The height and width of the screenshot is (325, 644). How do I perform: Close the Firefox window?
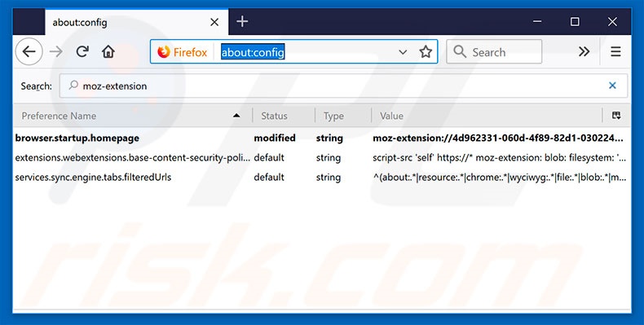click(x=612, y=22)
